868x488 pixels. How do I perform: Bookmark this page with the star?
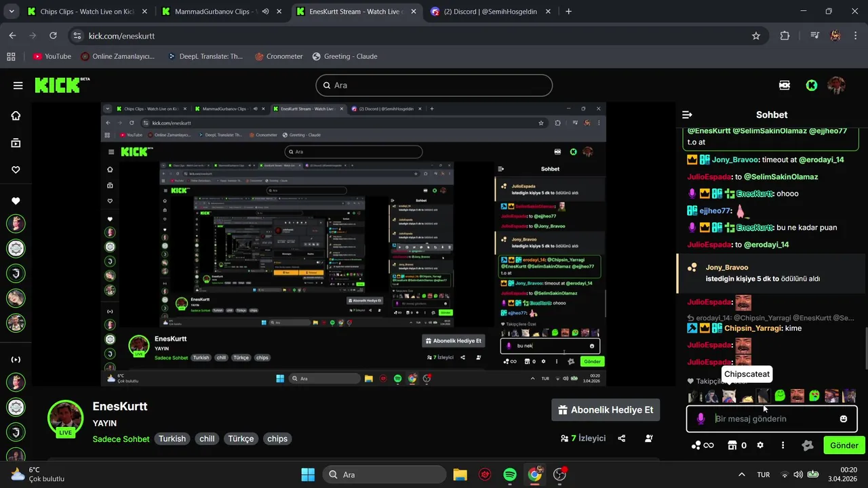[756, 36]
